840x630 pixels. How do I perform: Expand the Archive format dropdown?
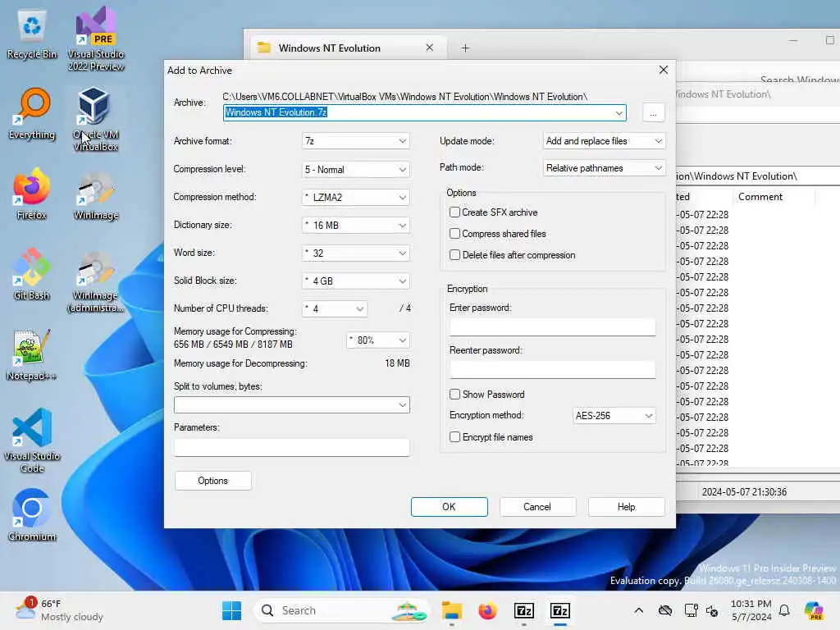tap(356, 141)
